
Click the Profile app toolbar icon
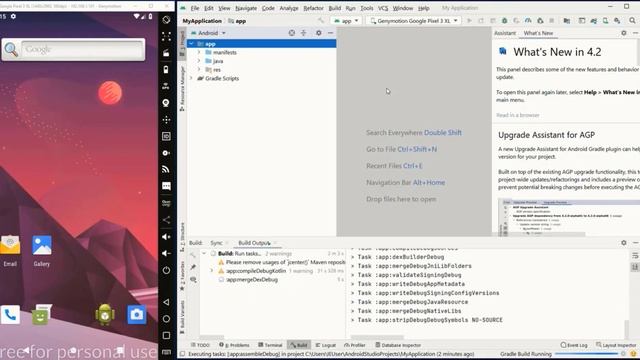coord(528,20)
